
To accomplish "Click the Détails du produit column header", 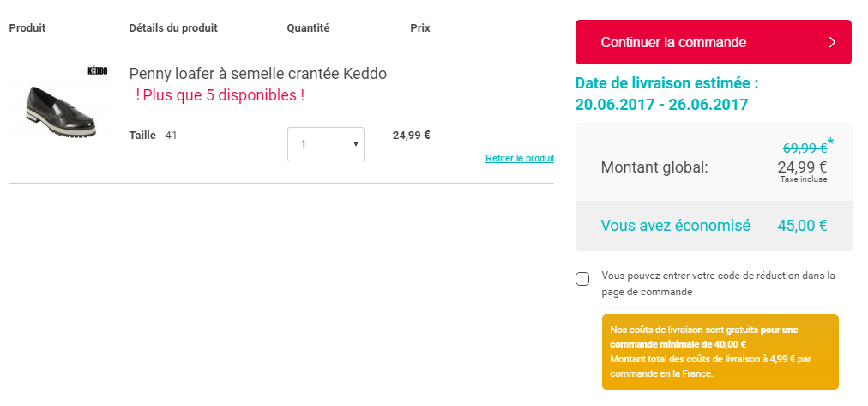I will point(173,28).
